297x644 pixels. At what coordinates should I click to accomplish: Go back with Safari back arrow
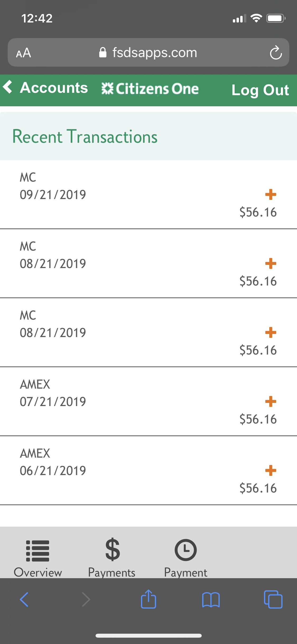[x=24, y=599]
